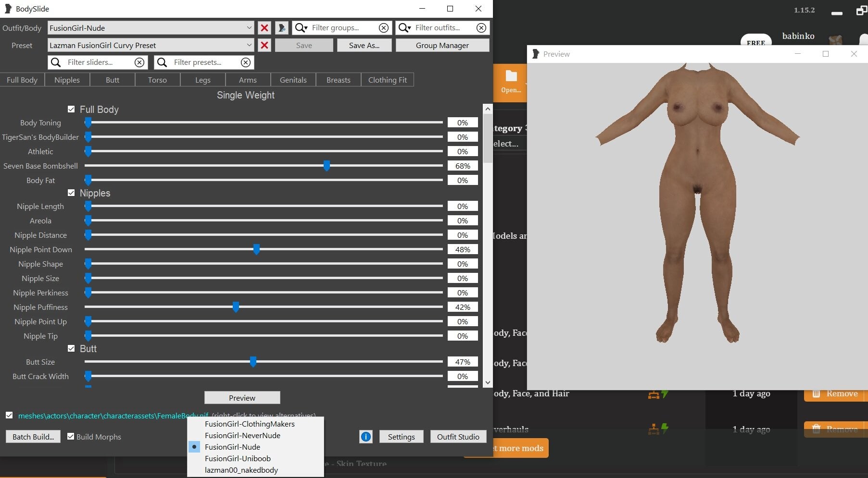Open the outfit in Outfit Studio icon
Screen dimensions: 868x478
click(282, 28)
